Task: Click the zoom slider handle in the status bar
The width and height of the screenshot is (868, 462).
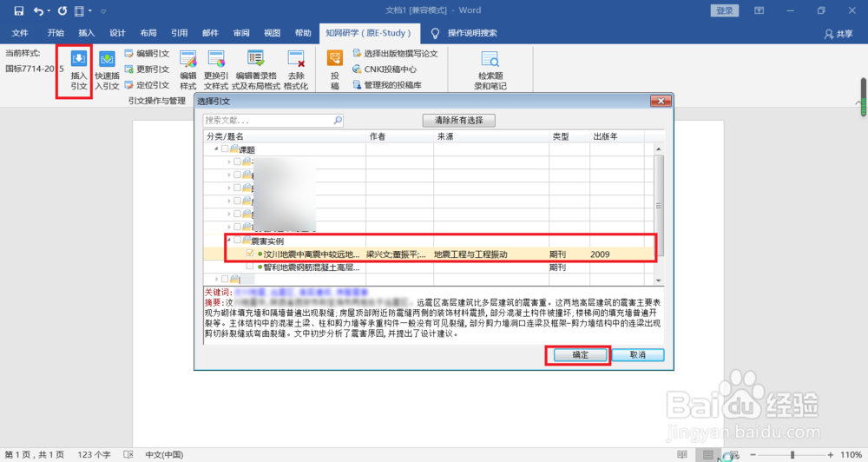Action: coord(792,455)
